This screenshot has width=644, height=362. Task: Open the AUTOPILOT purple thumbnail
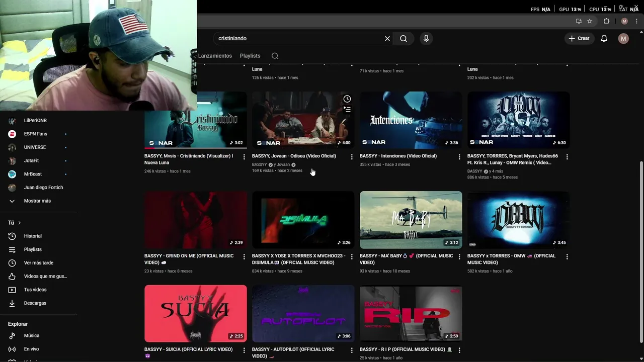303,314
